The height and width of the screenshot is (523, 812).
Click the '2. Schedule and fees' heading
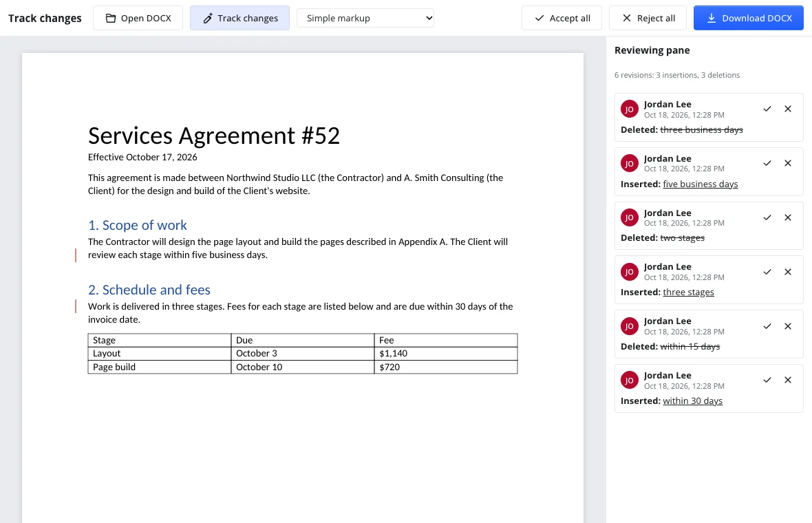(149, 290)
